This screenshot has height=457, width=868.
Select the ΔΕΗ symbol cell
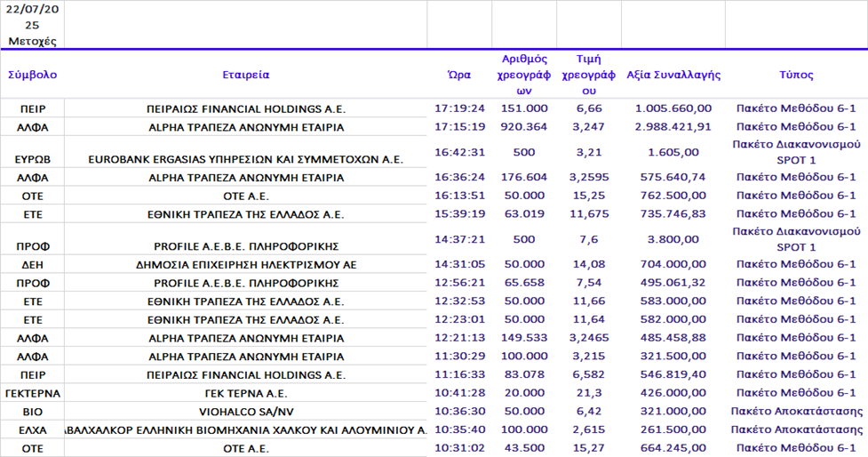pos(33,265)
